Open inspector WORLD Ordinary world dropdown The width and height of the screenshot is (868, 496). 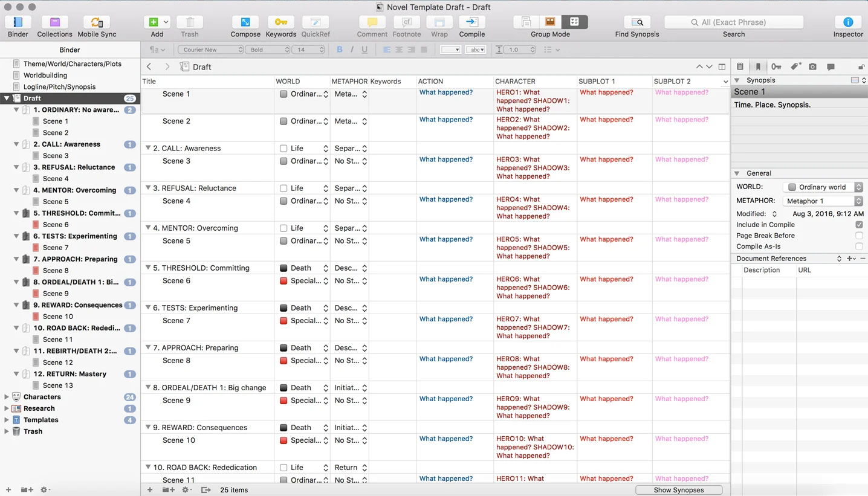[x=823, y=187]
